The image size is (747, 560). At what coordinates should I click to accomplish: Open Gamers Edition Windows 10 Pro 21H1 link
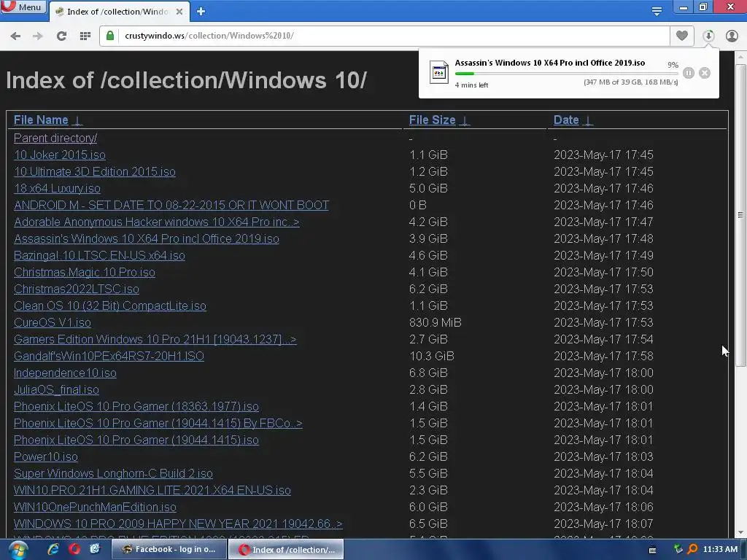pyautogui.click(x=155, y=339)
